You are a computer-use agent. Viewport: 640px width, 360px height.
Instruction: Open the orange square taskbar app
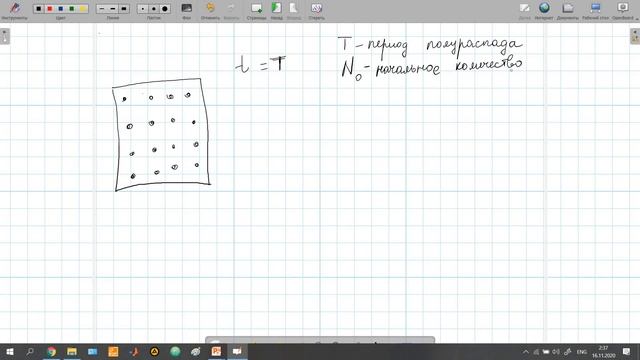click(x=113, y=351)
